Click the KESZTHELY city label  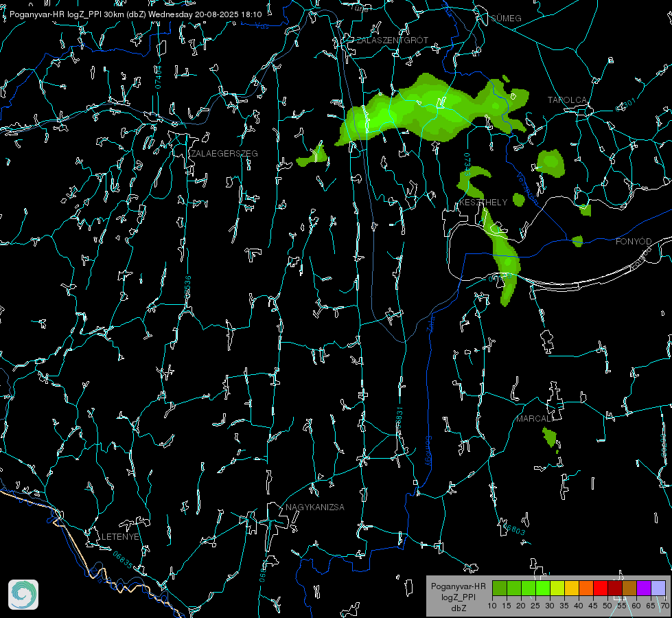(483, 202)
